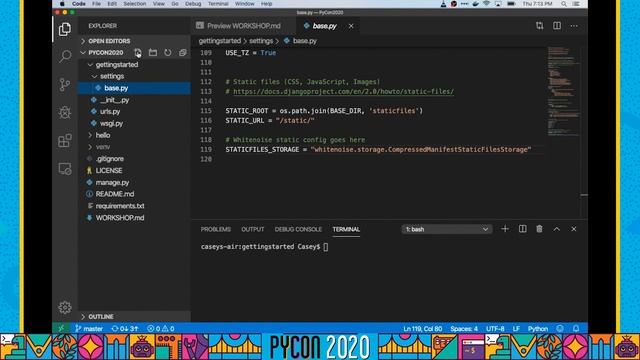Image resolution: width=640 pixels, height=360 pixels.
Task: Open the Selection menu
Action: (135, 4)
